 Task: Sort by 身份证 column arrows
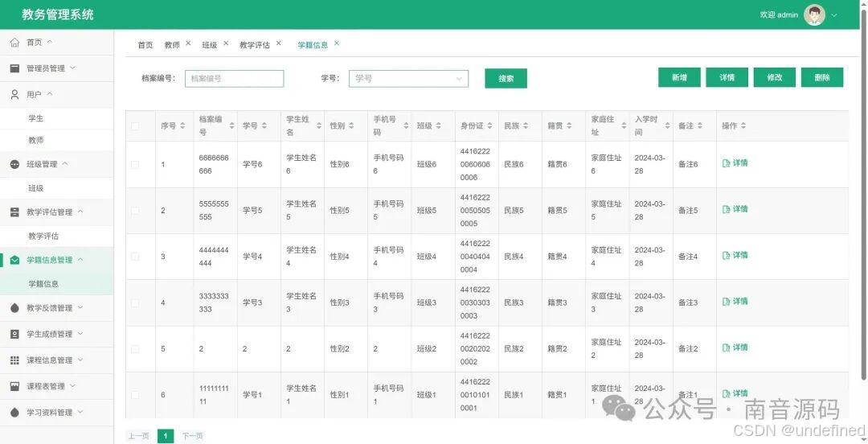click(x=490, y=125)
